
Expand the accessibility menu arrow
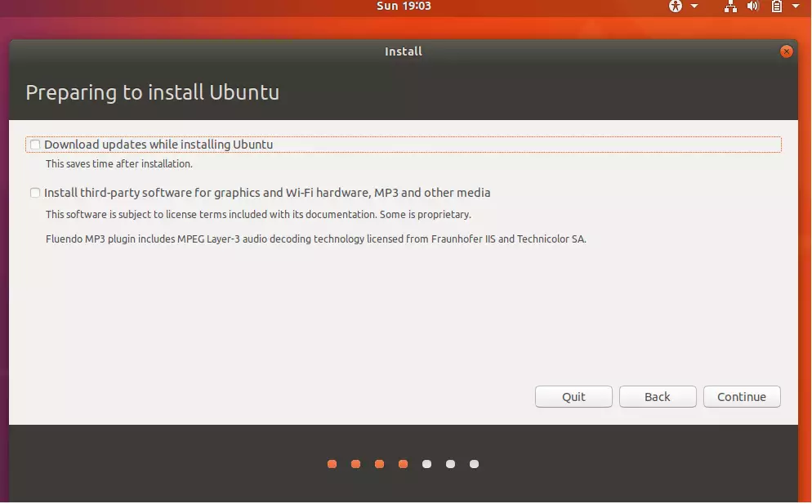tap(694, 7)
